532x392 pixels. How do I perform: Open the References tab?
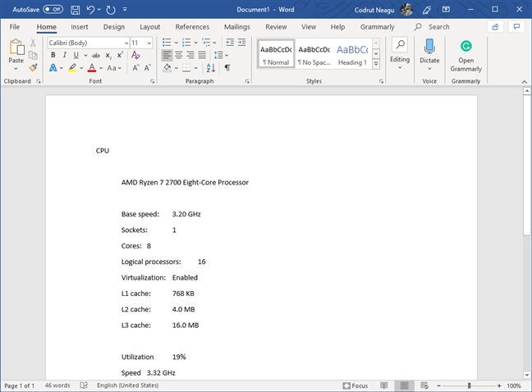[x=192, y=27]
